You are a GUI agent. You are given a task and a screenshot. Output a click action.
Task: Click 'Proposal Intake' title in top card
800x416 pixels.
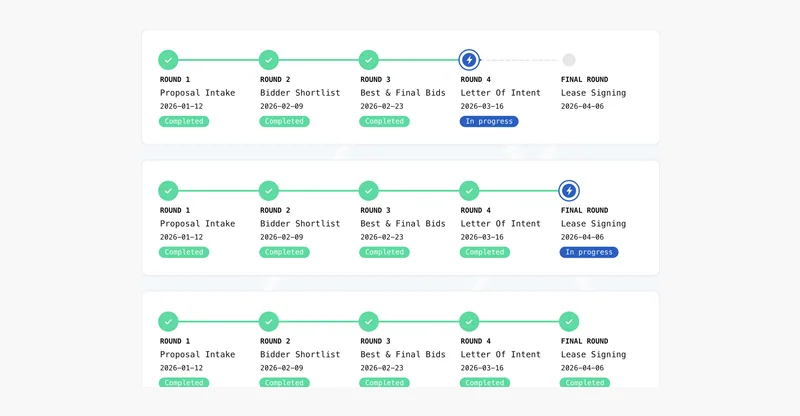click(x=197, y=93)
